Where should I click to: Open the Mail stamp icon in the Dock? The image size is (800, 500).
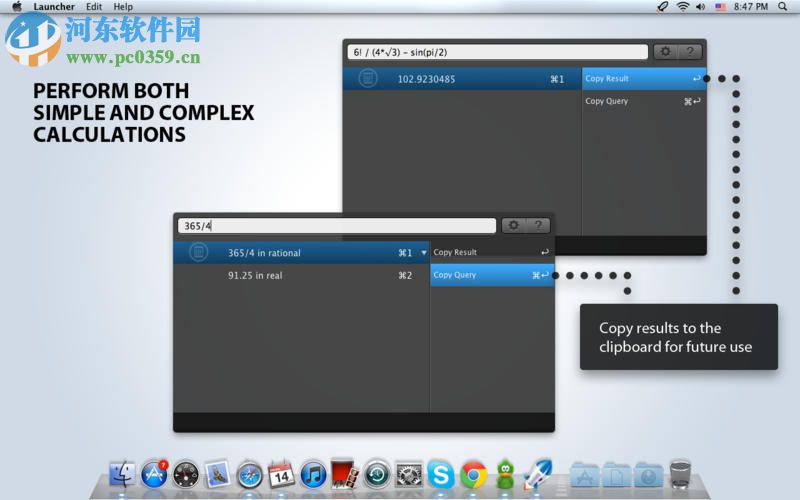pyautogui.click(x=218, y=475)
